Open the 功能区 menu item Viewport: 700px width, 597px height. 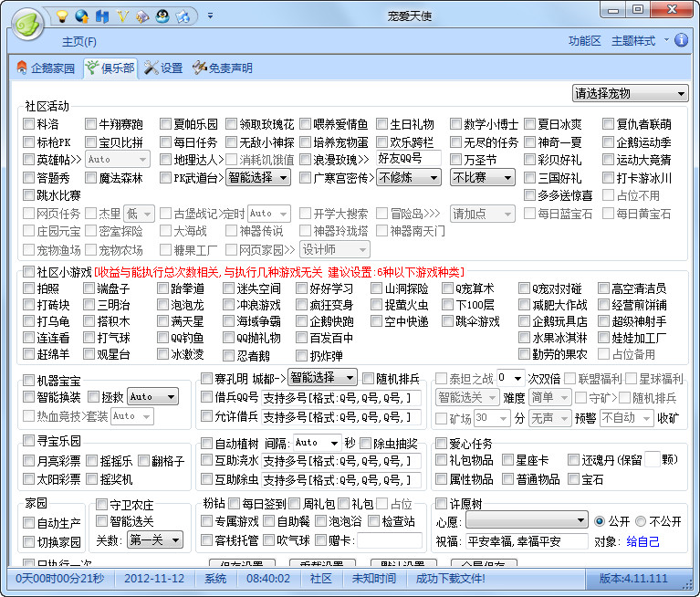[x=584, y=41]
